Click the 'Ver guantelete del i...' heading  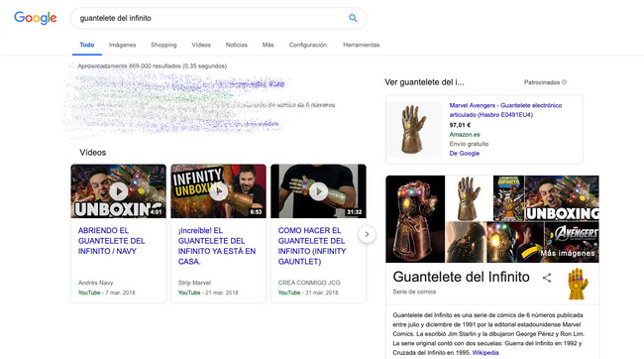424,82
